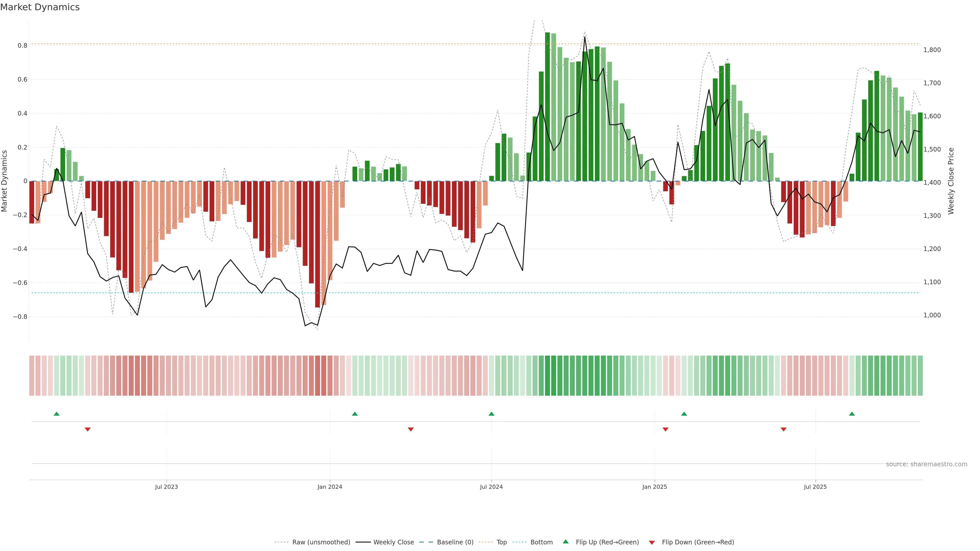Viewport: 980px width, 551px height.
Task: Click the Flip Down marker just after Jan 2025
Action: 665,429
